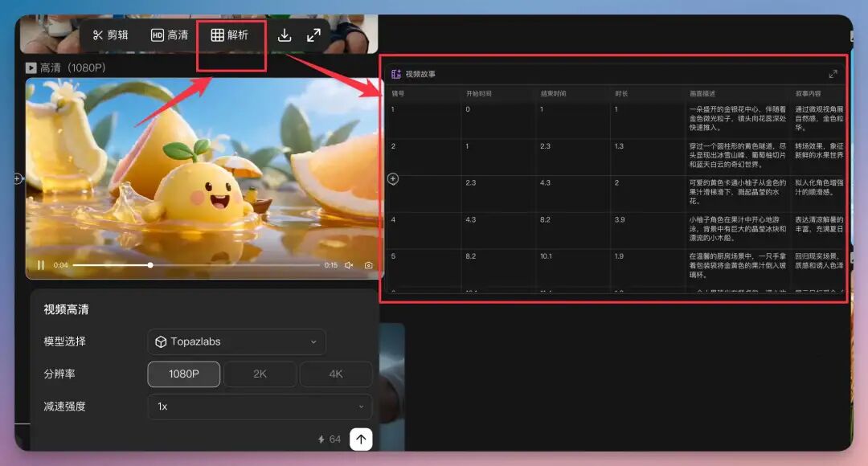868x466 pixels.
Task: Set resolution to 4K
Action: pyautogui.click(x=335, y=374)
